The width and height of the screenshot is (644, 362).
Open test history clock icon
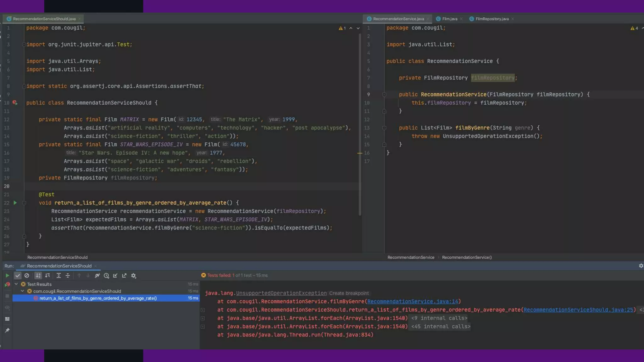106,276
